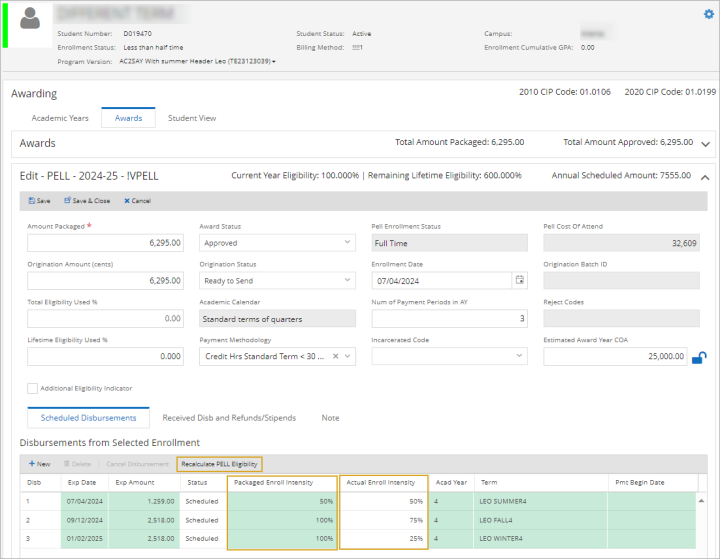Screen dimensions: 720x559
Task: Open the Payment Methodology dropdown arrow
Action: pyautogui.click(x=348, y=356)
